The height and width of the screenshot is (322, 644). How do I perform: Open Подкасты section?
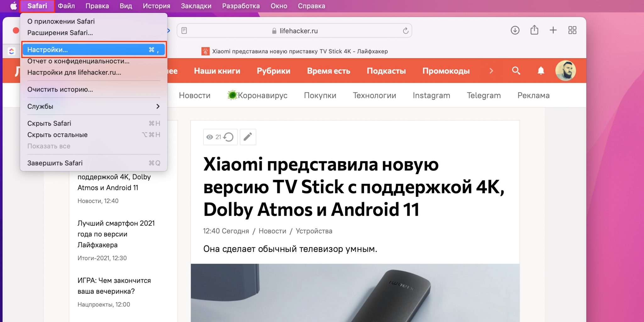(386, 71)
